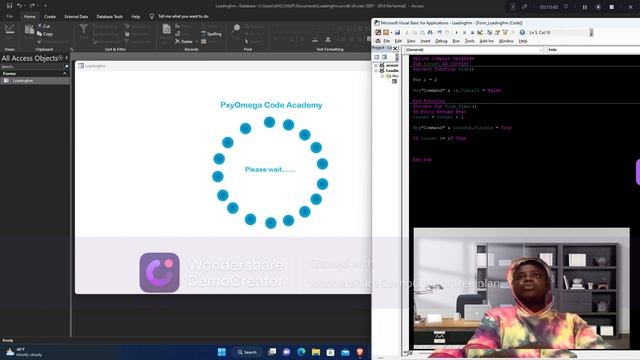Click Spelling in the Records group
This screenshot has height=360, width=640.
pyautogui.click(x=211, y=34)
